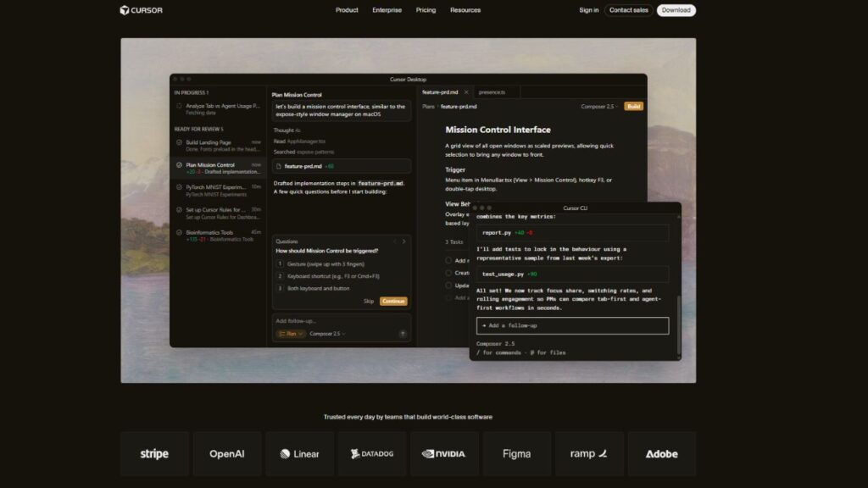The image size is (868, 488).
Task: Click the Add follow-up input field
Action: [341, 321]
